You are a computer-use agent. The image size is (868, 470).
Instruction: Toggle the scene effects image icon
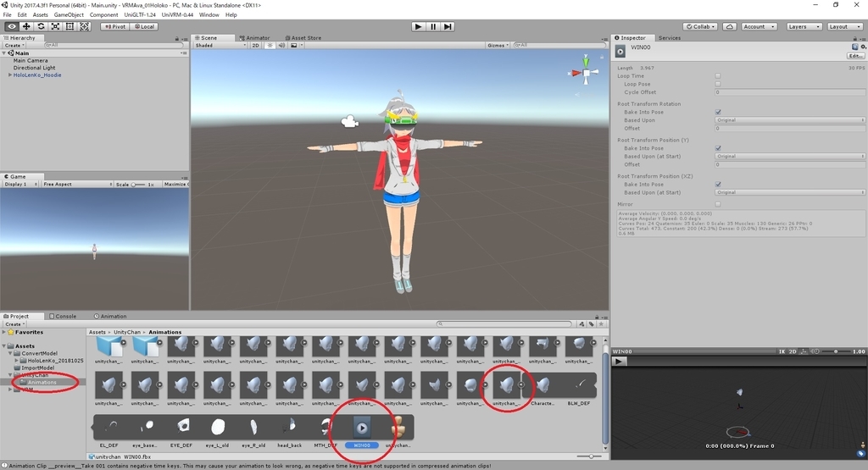pos(294,46)
